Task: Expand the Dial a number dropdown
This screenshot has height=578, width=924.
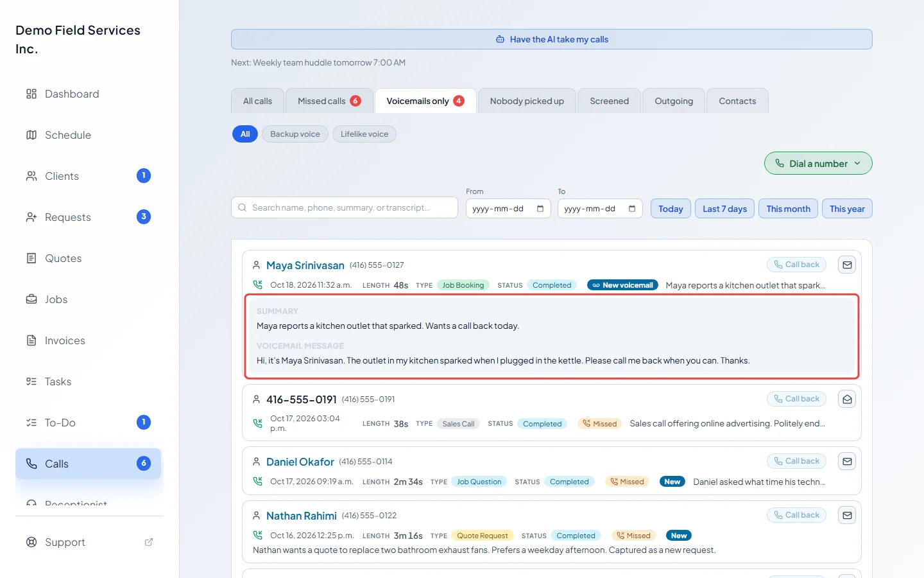Action: click(818, 163)
